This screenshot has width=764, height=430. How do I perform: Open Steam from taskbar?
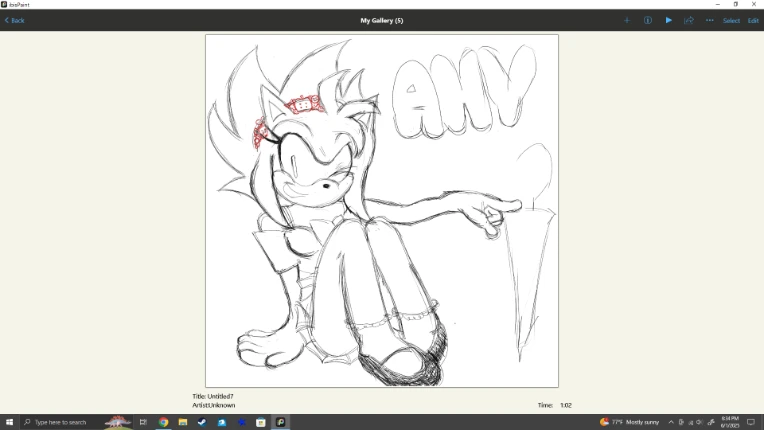coord(202,422)
